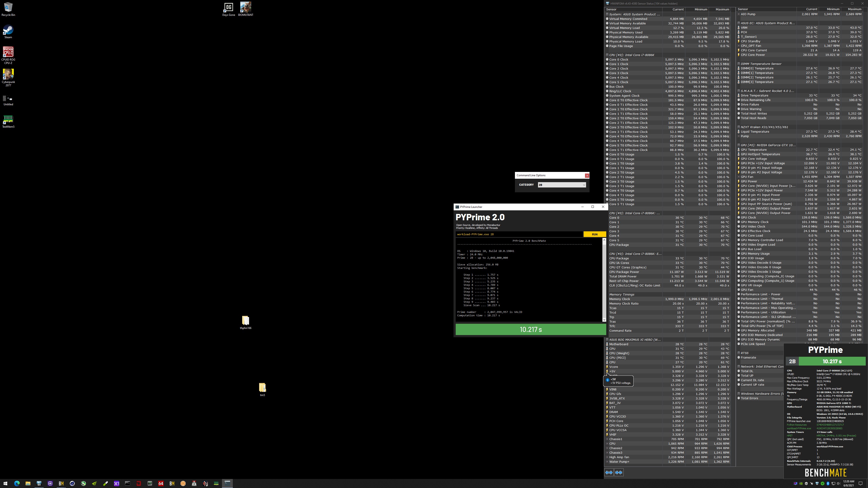868x488 pixels.
Task: Collapse CPU [#0] Intel Core i7-8086K clocks group
Action: tap(607, 55)
